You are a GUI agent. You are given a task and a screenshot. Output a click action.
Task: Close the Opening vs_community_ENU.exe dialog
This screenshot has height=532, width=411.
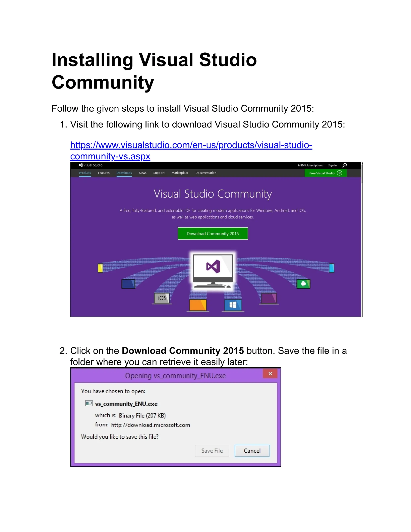point(270,374)
